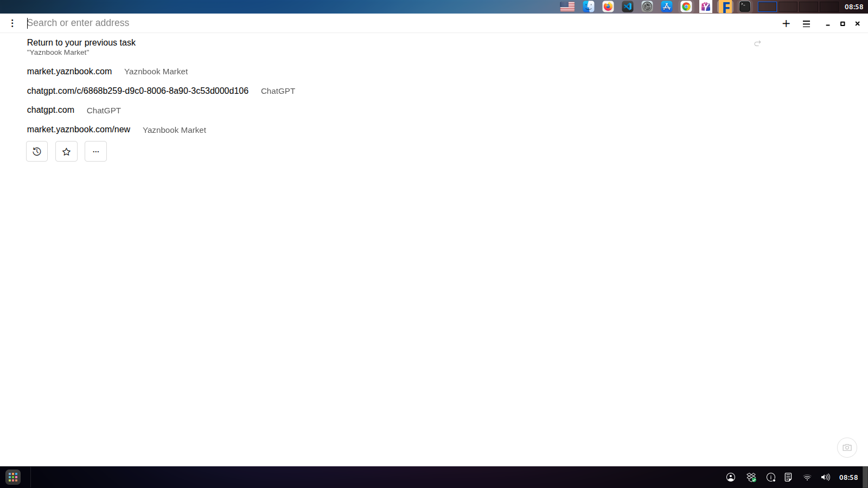This screenshot has height=488, width=868.
Task: Open the app grid launcher in the taskbar
Action: (x=12, y=477)
